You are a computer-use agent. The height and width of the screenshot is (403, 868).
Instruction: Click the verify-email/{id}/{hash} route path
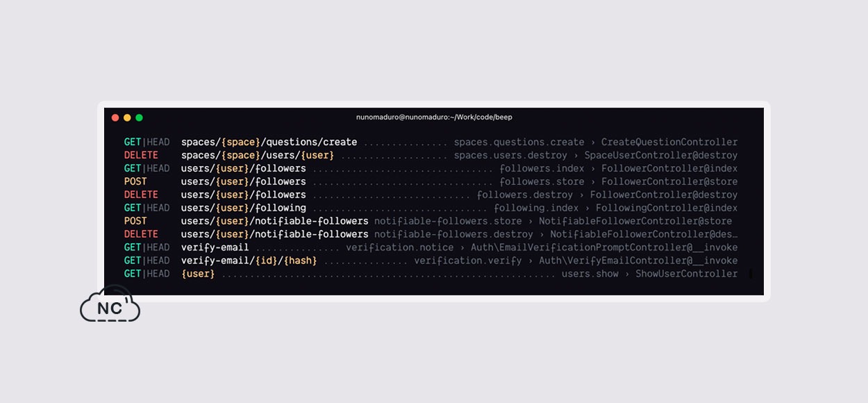[249, 261]
